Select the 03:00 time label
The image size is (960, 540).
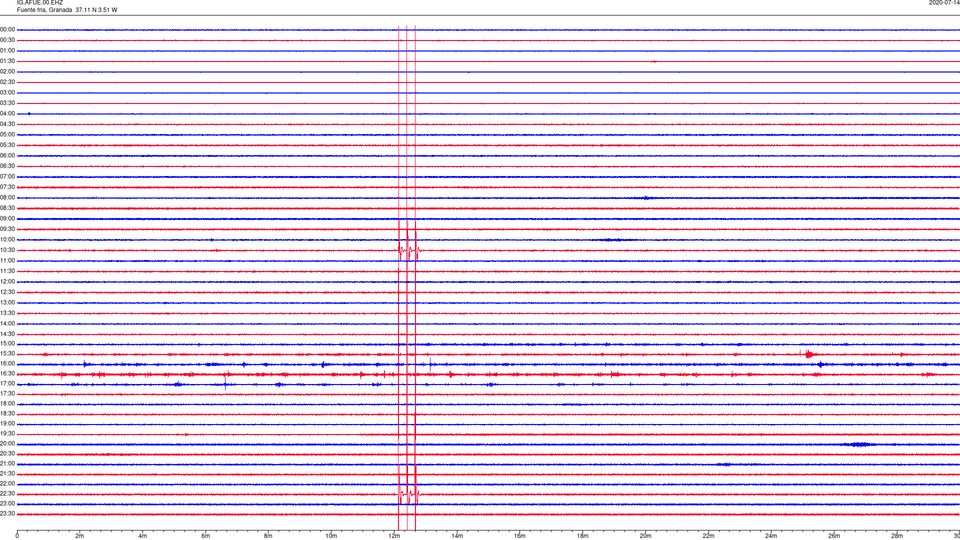click(x=7, y=92)
